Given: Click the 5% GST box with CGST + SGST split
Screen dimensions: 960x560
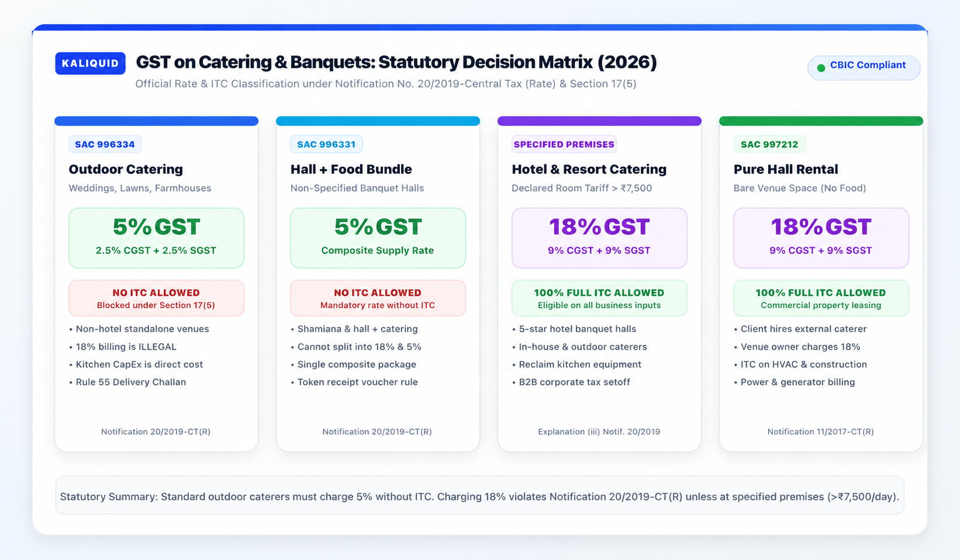Looking at the screenshot, I should point(156,238).
